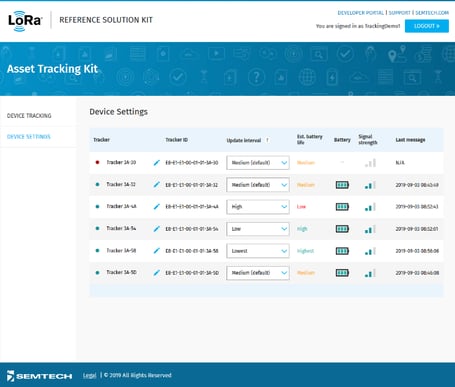Click signal bars in Tracker 3A-58 row
This screenshot has width=455, height=387.
[x=370, y=251]
